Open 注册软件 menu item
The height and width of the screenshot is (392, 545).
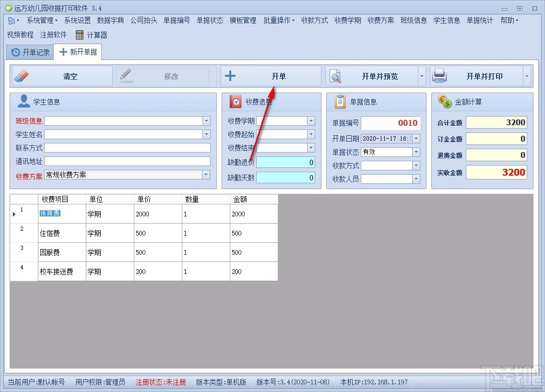point(54,35)
